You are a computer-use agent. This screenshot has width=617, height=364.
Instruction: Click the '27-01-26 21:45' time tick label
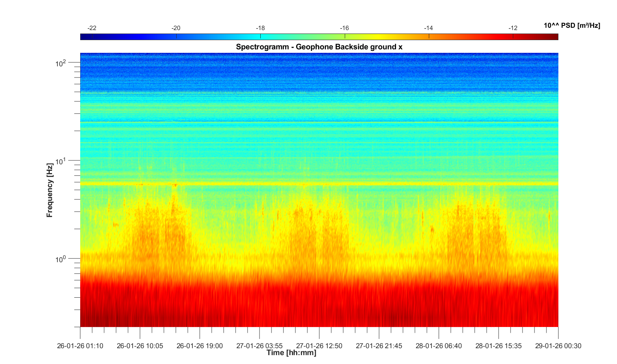(x=379, y=346)
